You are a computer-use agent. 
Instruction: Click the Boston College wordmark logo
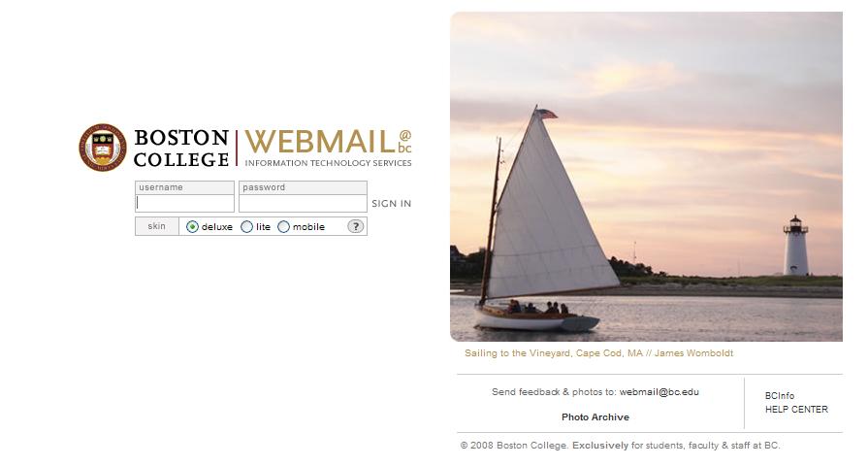click(x=181, y=148)
